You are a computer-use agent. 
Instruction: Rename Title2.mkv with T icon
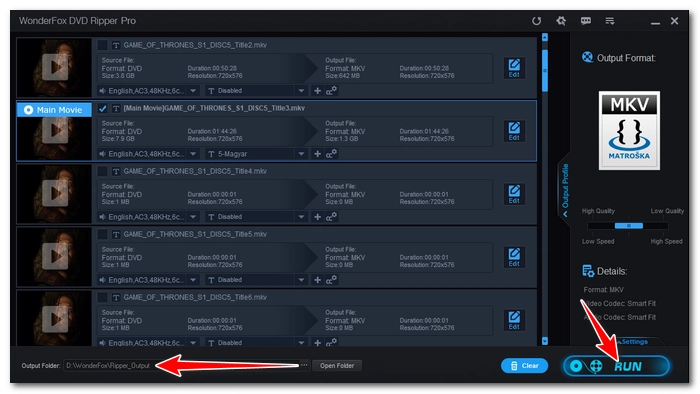(116, 45)
